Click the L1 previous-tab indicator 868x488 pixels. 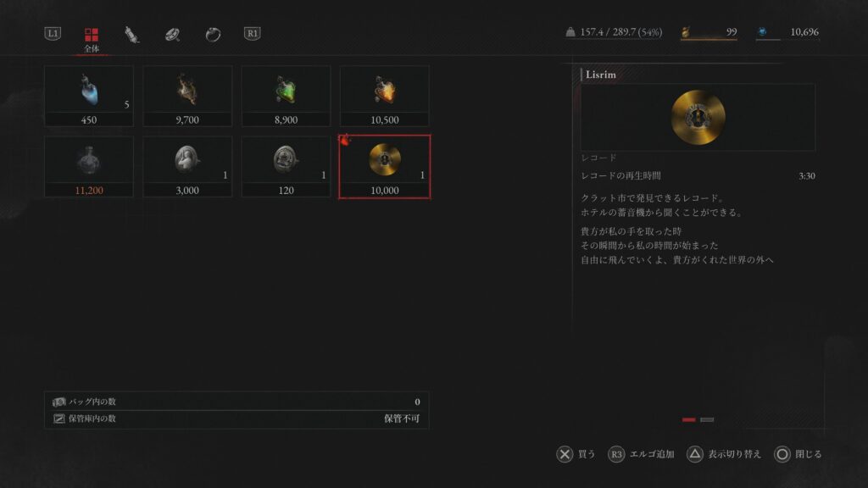click(53, 33)
